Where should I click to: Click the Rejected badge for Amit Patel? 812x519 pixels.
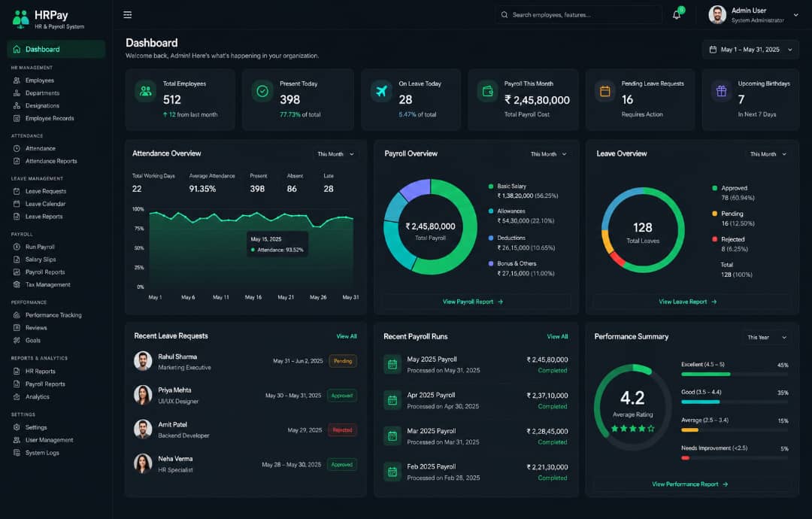click(342, 430)
